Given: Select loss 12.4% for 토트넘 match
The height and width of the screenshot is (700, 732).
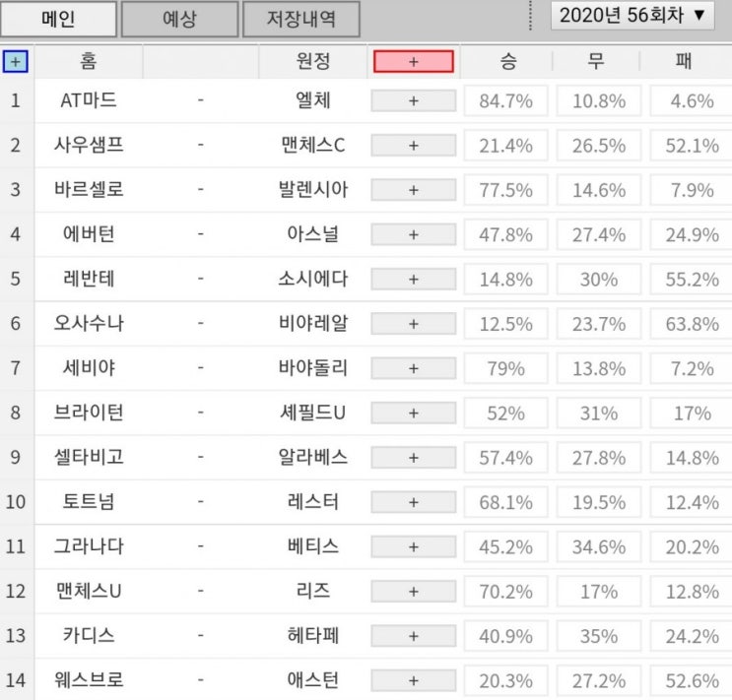Looking at the screenshot, I should pos(692,502).
